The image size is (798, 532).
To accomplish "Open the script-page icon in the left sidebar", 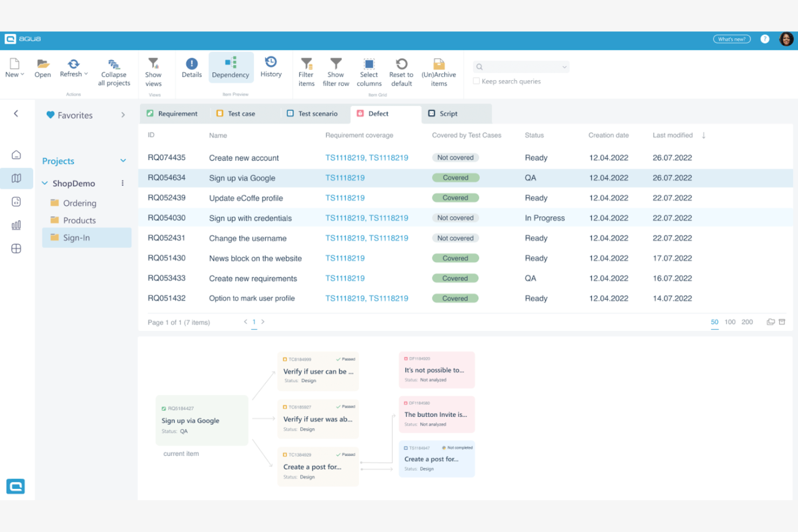I will 16,202.
